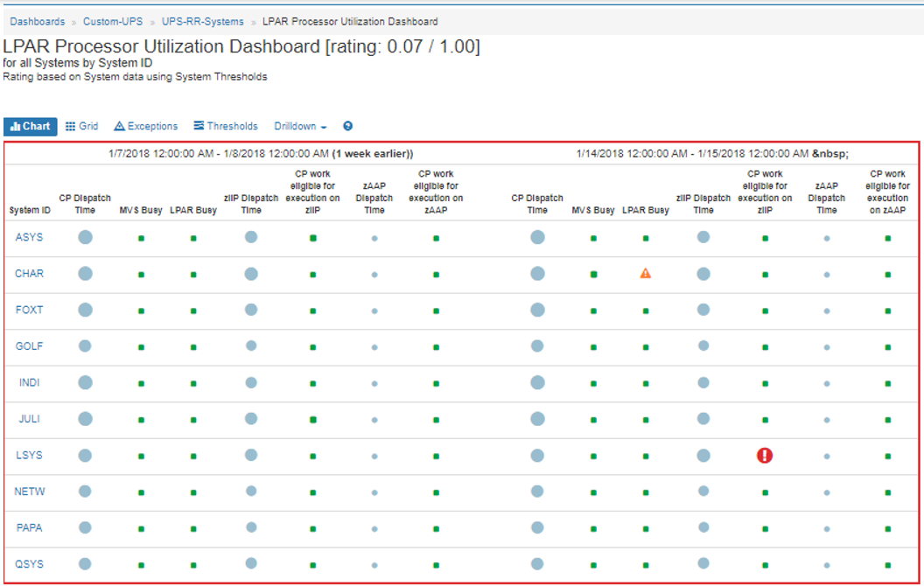
Task: Open the help question mark icon
Action: point(347,126)
